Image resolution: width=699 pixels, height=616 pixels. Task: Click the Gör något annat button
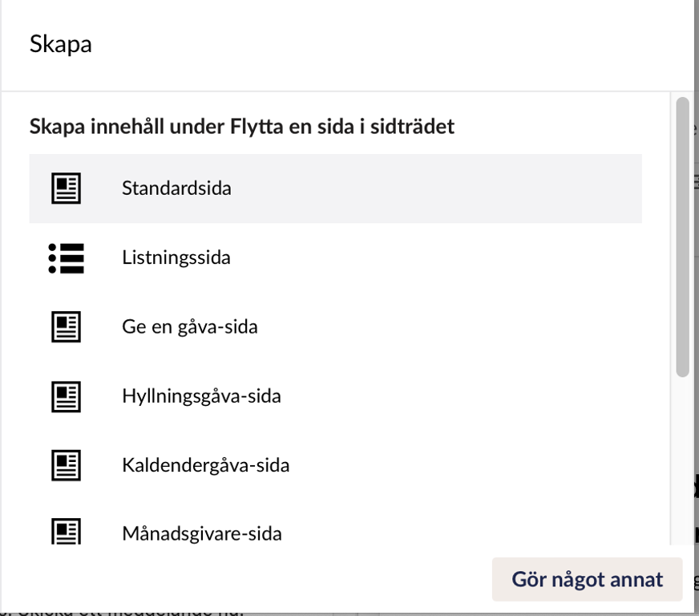pyautogui.click(x=587, y=579)
